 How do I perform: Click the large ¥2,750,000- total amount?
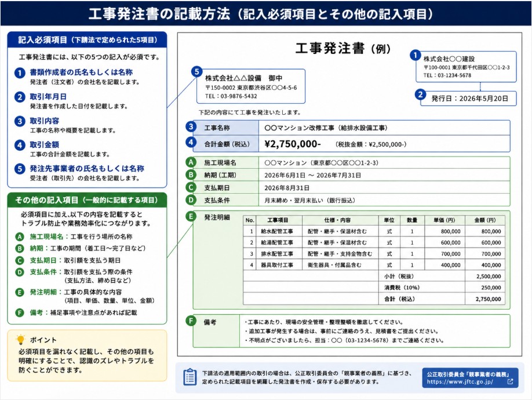pyautogui.click(x=293, y=144)
